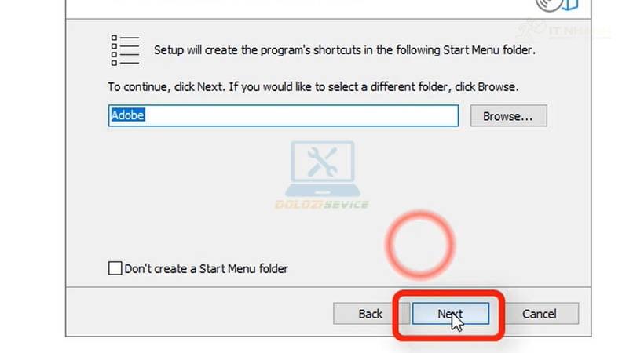Click the DOLOZI SEVICE watermark text
The width and height of the screenshot is (644, 353).
322,205
